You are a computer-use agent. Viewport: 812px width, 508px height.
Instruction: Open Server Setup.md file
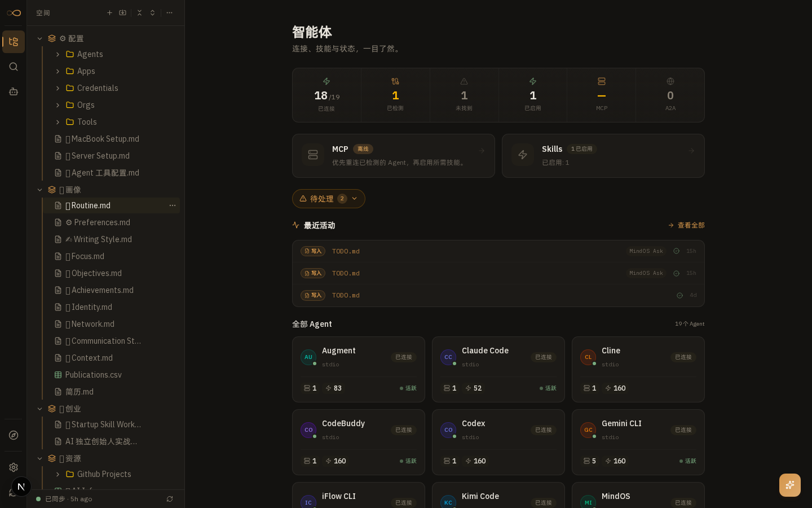click(112, 156)
